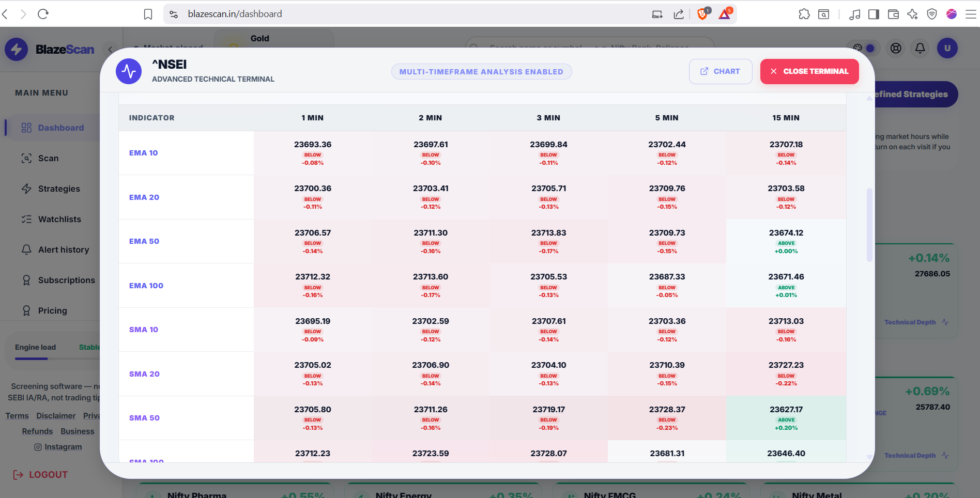This screenshot has width=980, height=498.
Task: Click the screen cast icon in the address bar
Action: pyautogui.click(x=657, y=14)
